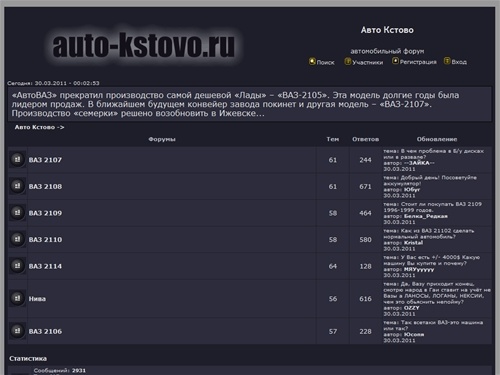
Task: Open the ВАЗ 2114 forum
Action: [x=45, y=266]
